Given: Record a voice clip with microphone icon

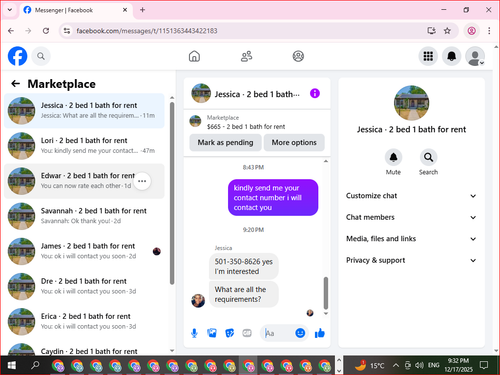Looking at the screenshot, I should [194, 333].
